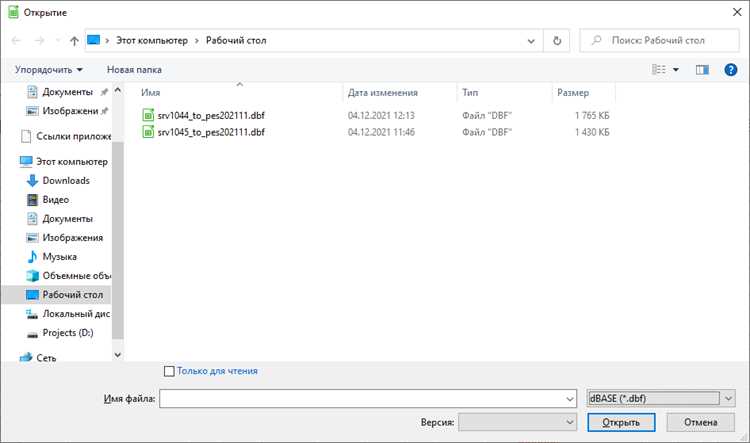Sort files by Размер column
The height and width of the screenshot is (443, 750).
click(x=573, y=93)
